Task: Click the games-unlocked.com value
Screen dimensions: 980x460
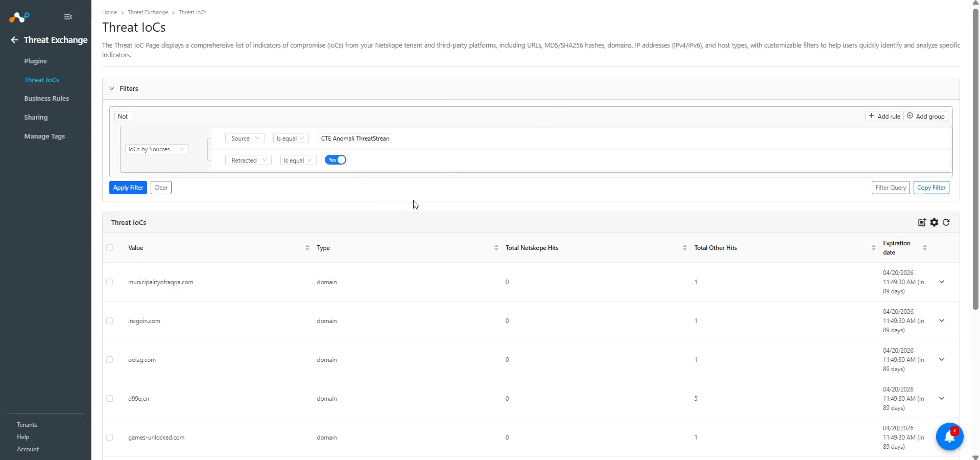Action: coord(156,438)
